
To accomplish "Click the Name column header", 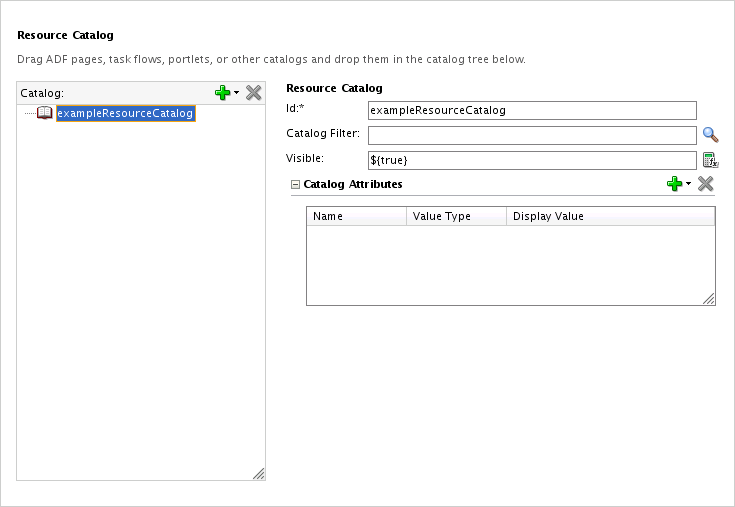I will click(x=357, y=216).
